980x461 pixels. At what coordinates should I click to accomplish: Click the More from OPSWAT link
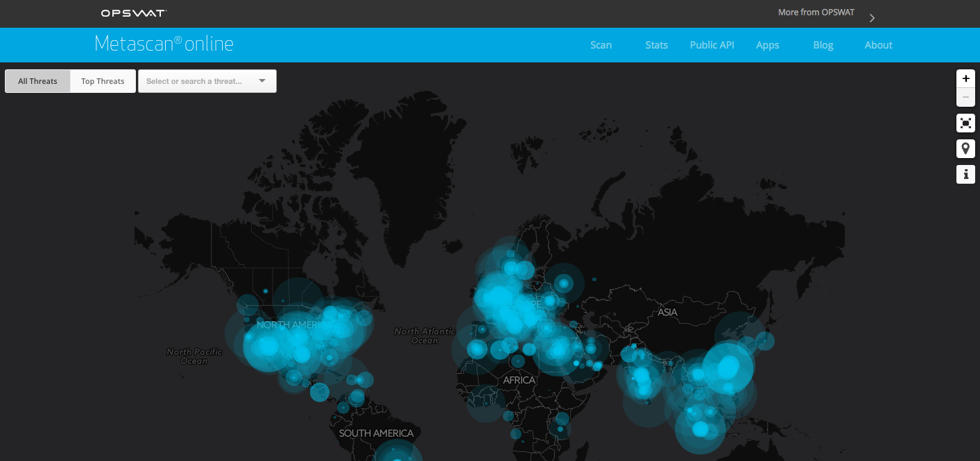coord(816,12)
